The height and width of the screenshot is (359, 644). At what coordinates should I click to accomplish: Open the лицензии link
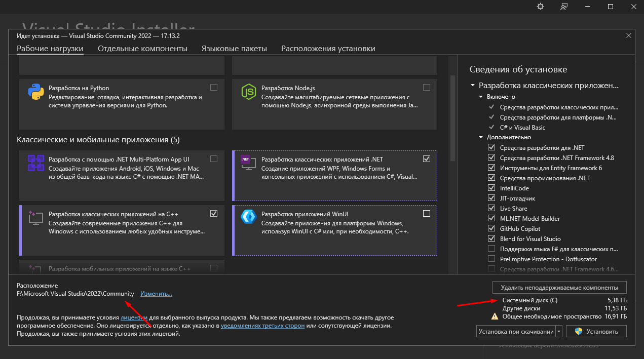pos(134,317)
